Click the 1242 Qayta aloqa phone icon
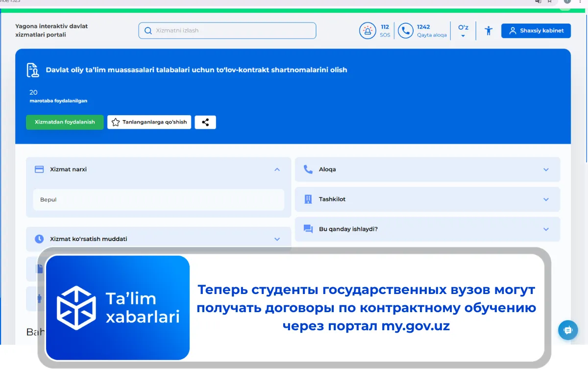 coord(405,30)
